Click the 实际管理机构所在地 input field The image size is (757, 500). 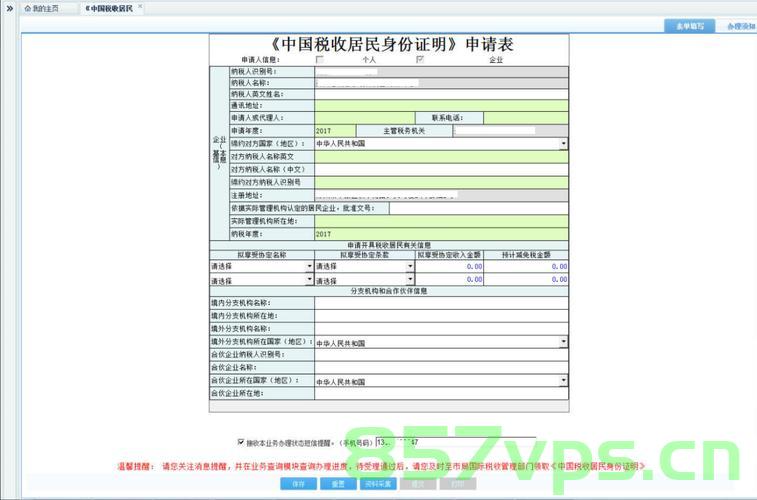click(x=441, y=222)
